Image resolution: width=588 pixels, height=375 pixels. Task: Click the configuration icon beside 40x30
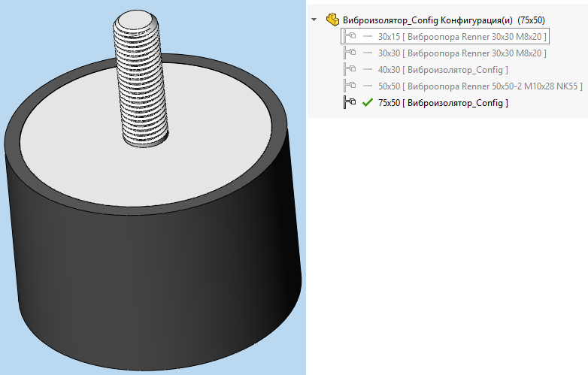tap(350, 70)
